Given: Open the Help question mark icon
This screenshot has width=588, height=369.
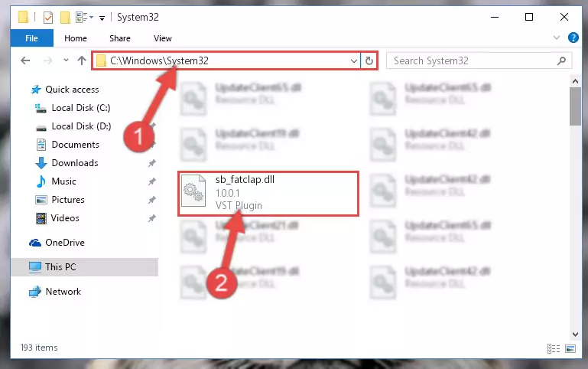Looking at the screenshot, I should (573, 38).
